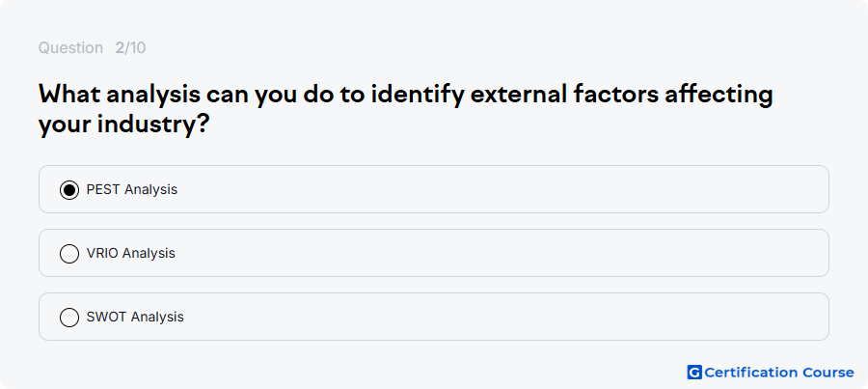Click the filled dot of selected answer
The height and width of the screenshot is (389, 868).
[x=69, y=190]
